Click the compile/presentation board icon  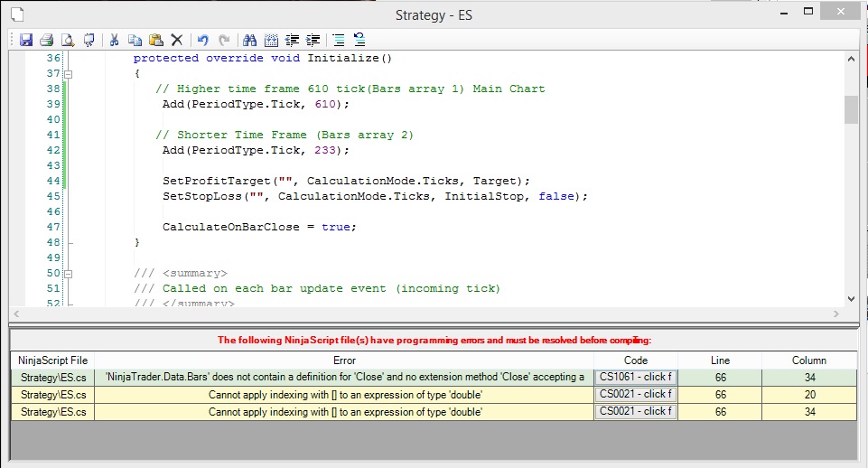pos(89,40)
